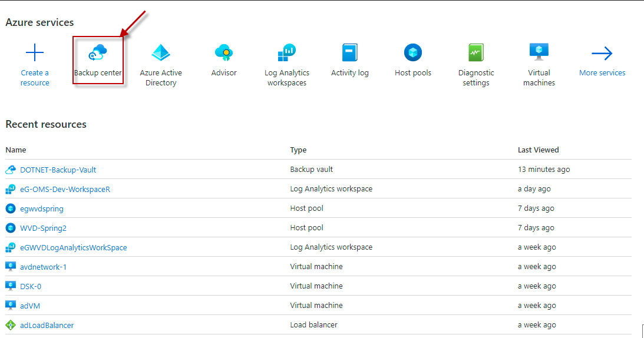Click the Advisor label
The height and width of the screenshot is (338, 644).
click(224, 72)
